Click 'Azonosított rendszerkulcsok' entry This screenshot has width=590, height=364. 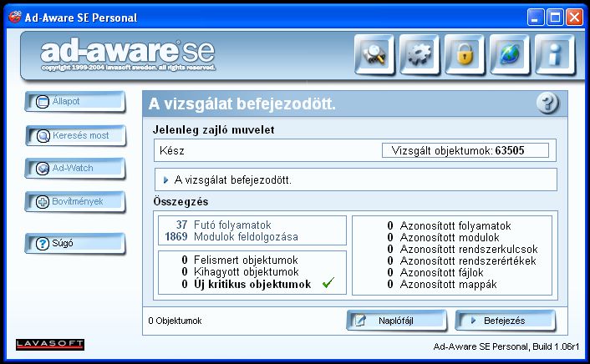coord(462,249)
